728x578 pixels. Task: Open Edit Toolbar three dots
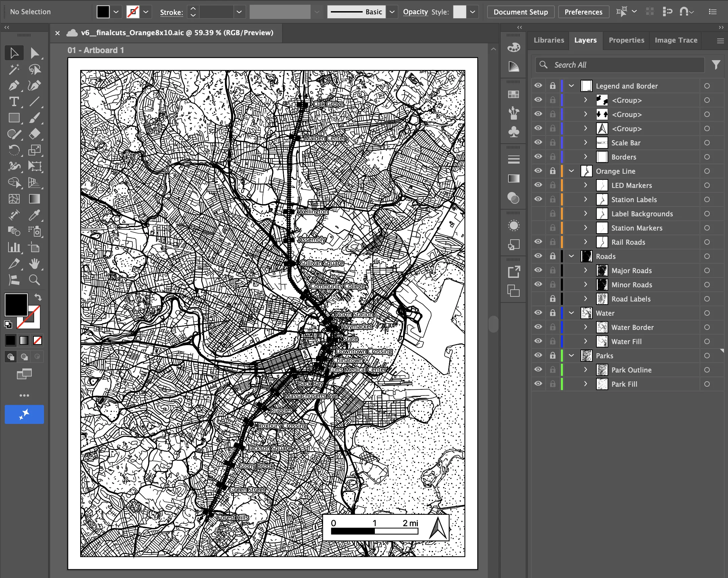click(24, 395)
